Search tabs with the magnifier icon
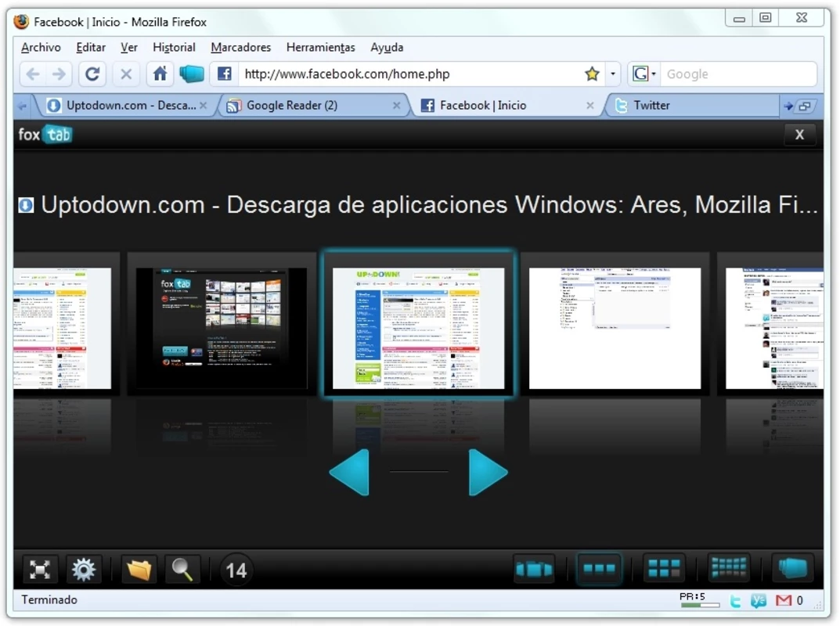The width and height of the screenshot is (840, 626). [x=182, y=569]
